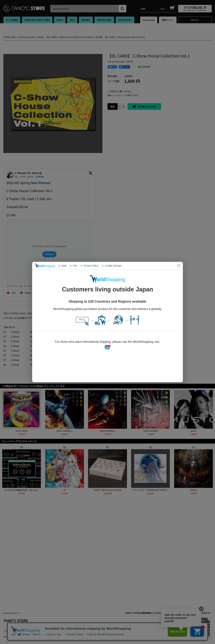Click Ignore WorldShopping service link
The image size is (215, 644).
[105, 634]
